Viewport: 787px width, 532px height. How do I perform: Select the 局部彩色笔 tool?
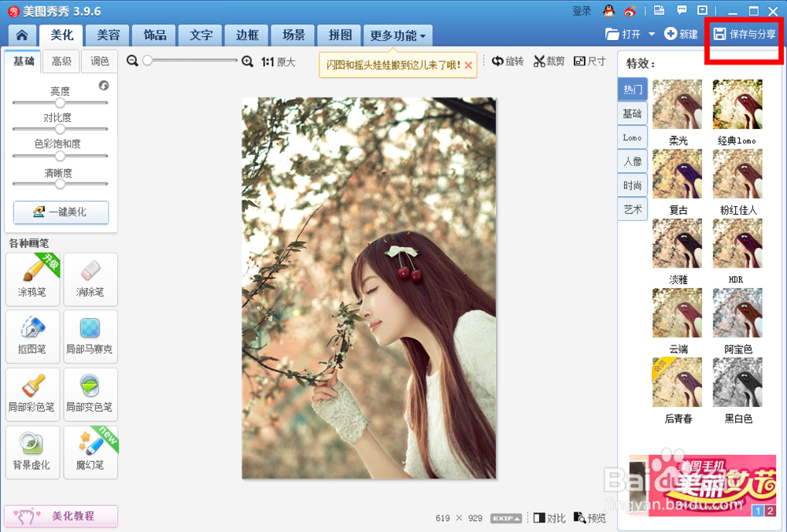pyautogui.click(x=32, y=394)
